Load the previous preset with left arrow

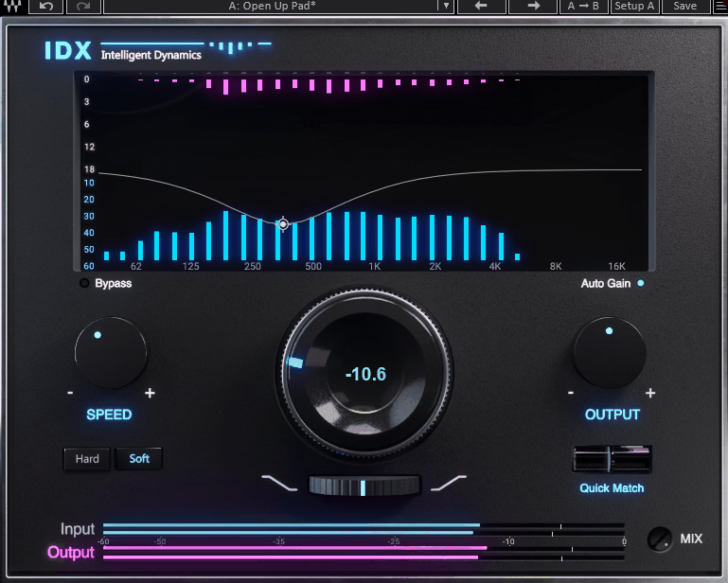(x=481, y=6)
